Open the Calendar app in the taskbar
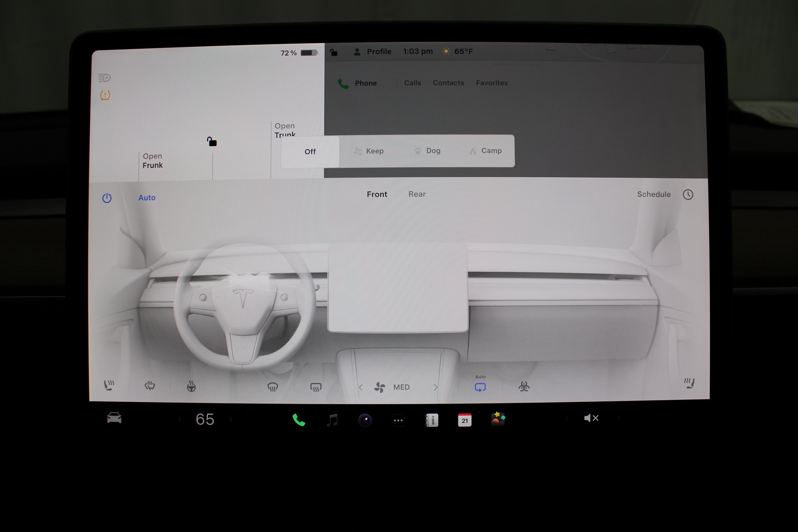Screen dimensions: 798x532 click(x=464, y=420)
